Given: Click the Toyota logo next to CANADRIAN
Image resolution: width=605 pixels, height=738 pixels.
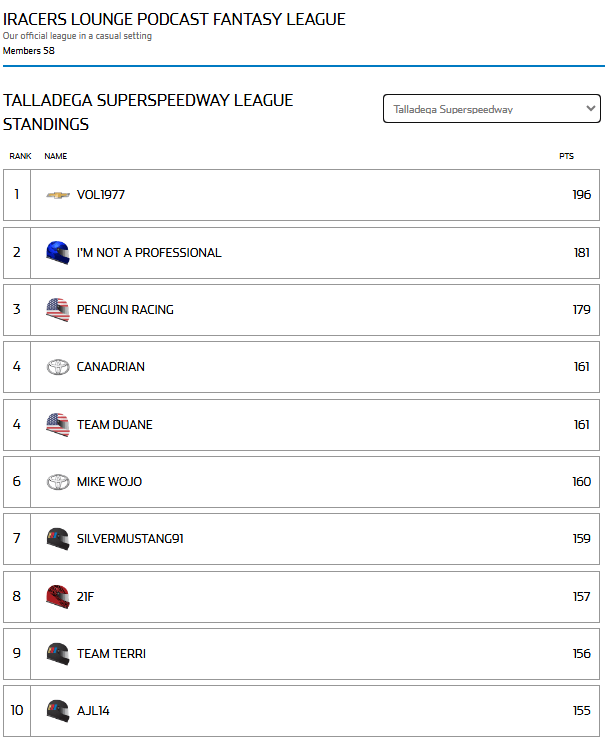Looking at the screenshot, I should click(x=58, y=367).
